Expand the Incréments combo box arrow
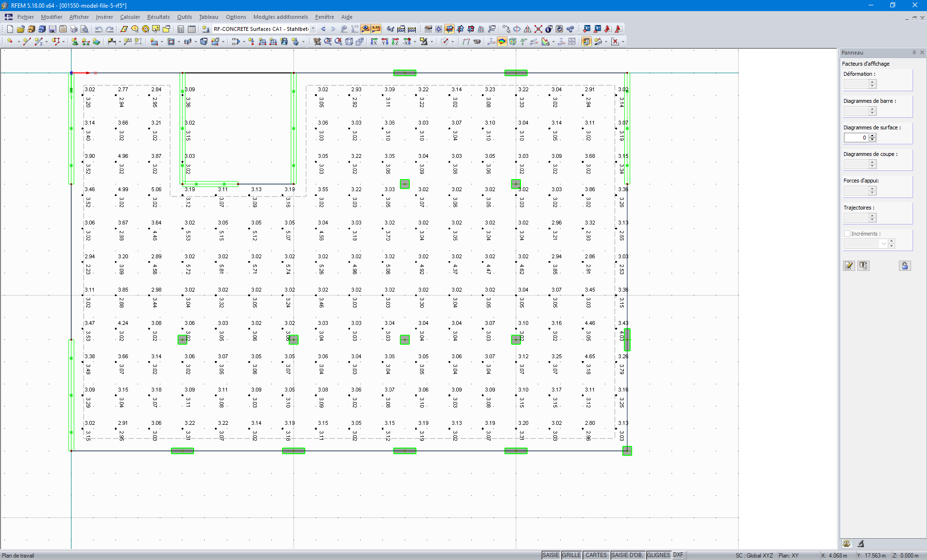 884,244
